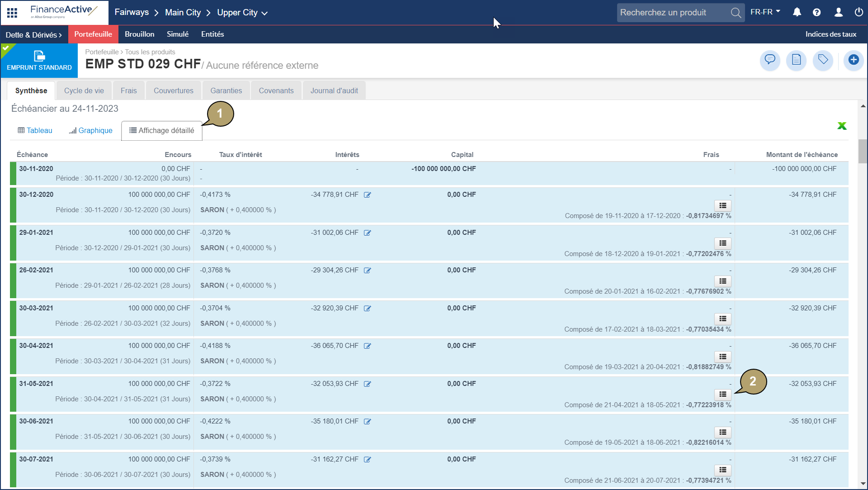Open the help question mark icon
The width and height of the screenshot is (868, 490).
(x=816, y=12)
